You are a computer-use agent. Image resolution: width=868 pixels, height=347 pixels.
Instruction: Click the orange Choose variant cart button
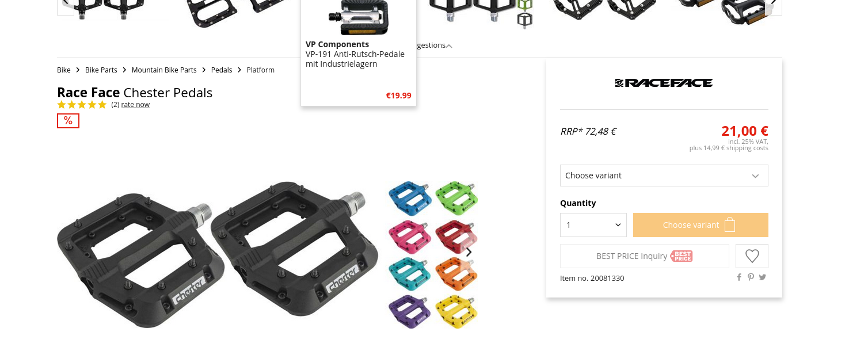tap(701, 225)
